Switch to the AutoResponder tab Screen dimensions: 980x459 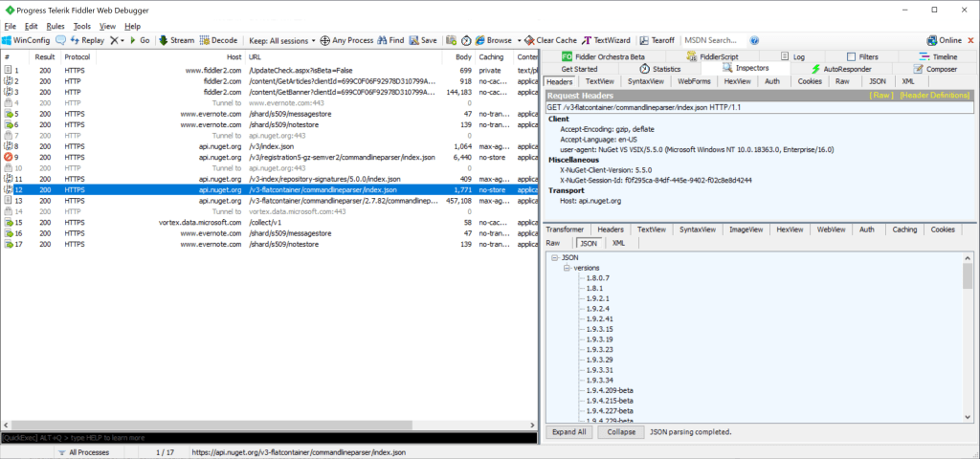pyautogui.click(x=839, y=69)
